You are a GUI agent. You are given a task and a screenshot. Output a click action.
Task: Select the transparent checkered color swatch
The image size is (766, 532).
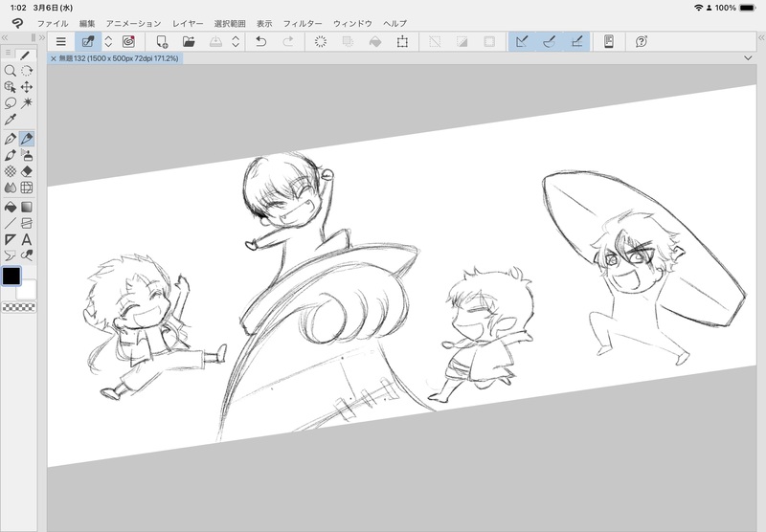(x=19, y=307)
